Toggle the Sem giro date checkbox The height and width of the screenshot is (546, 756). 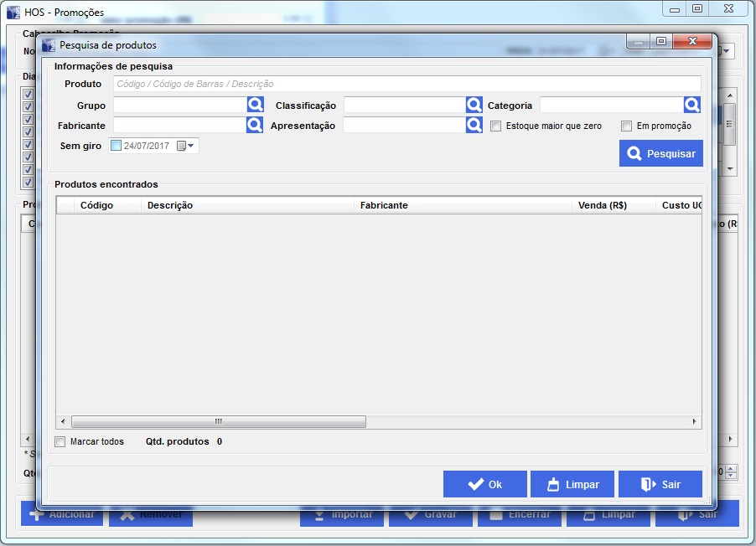(x=116, y=146)
